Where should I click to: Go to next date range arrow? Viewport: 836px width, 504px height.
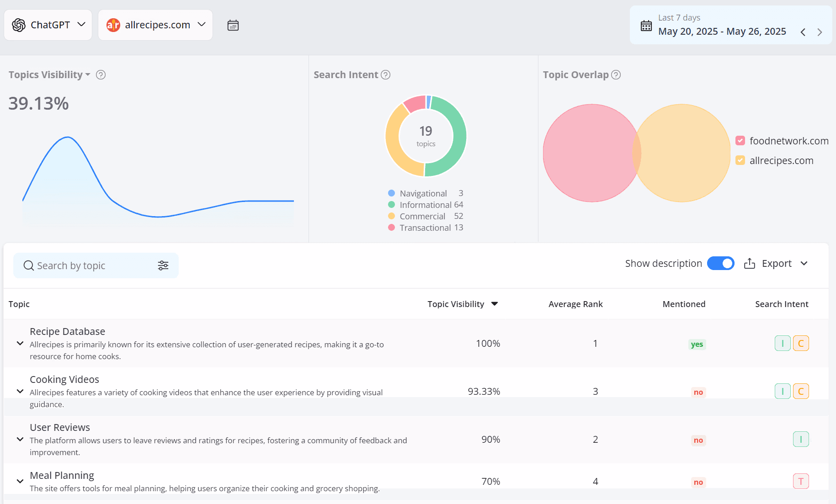click(x=820, y=32)
